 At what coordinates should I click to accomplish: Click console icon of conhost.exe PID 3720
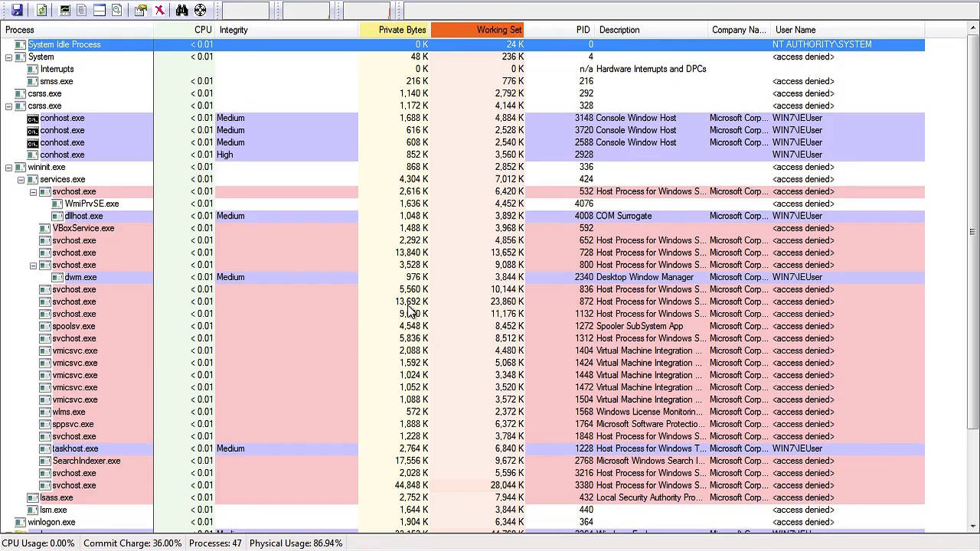click(33, 130)
